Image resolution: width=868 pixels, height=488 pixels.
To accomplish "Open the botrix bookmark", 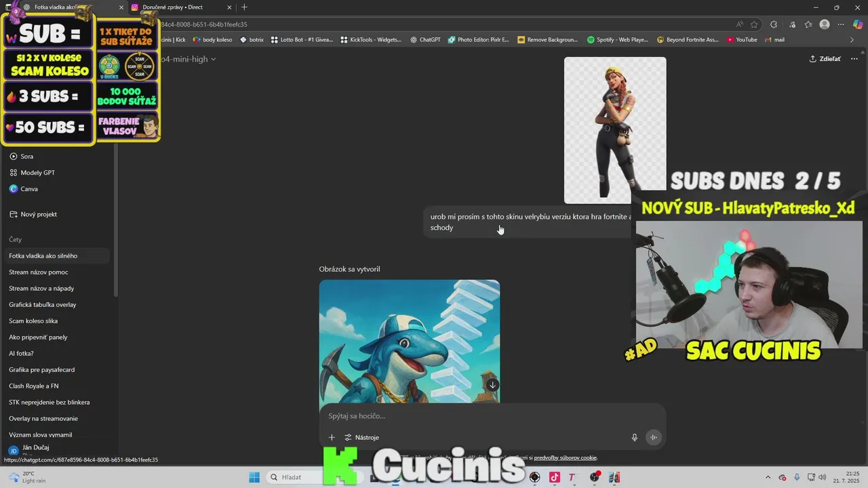I will coord(252,40).
